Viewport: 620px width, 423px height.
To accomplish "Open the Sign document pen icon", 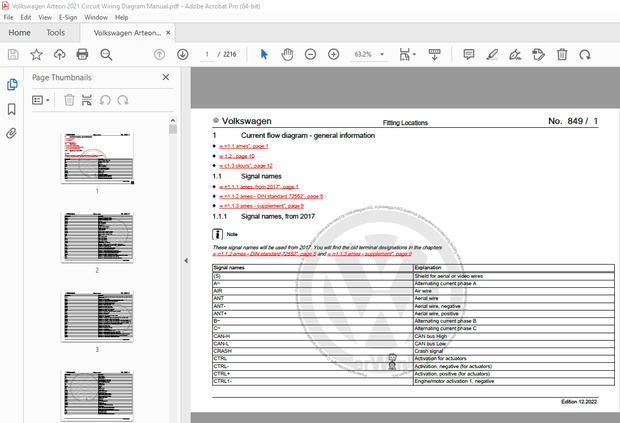I will (515, 55).
